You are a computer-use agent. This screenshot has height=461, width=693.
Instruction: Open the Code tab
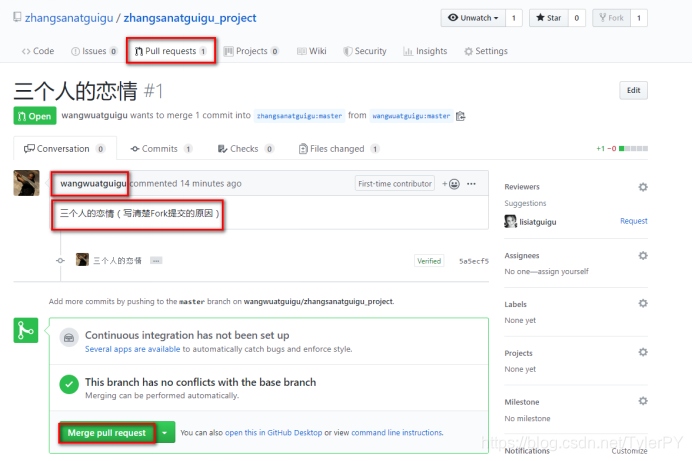pyautogui.click(x=38, y=51)
